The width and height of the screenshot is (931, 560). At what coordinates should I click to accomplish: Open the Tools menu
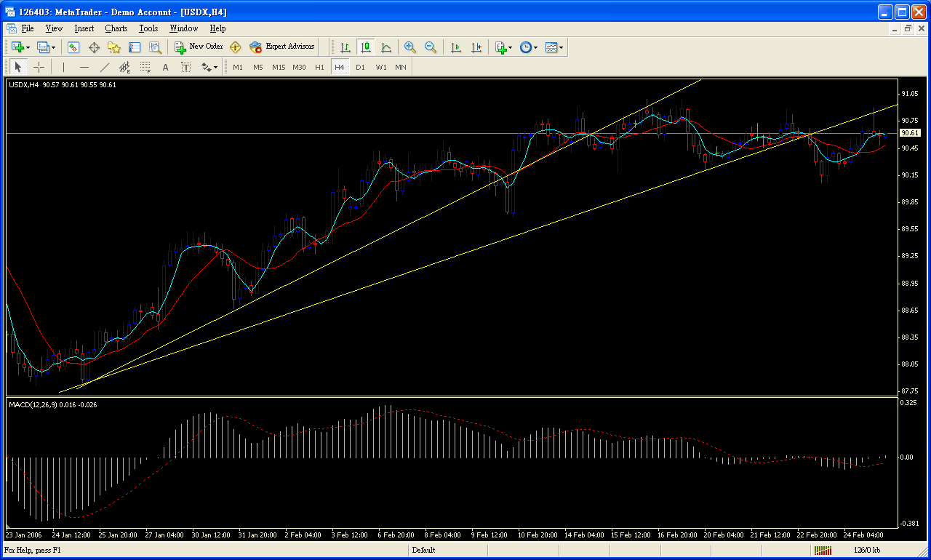coord(148,28)
